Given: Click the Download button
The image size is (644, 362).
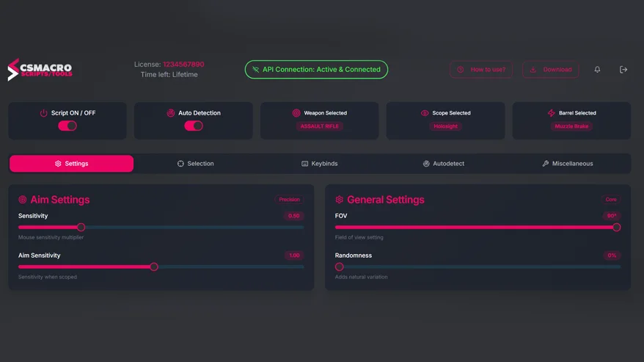Looking at the screenshot, I should [550, 70].
